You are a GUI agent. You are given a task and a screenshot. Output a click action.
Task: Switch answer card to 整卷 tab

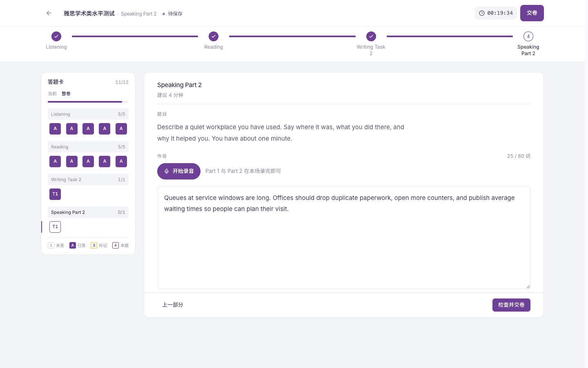66,94
